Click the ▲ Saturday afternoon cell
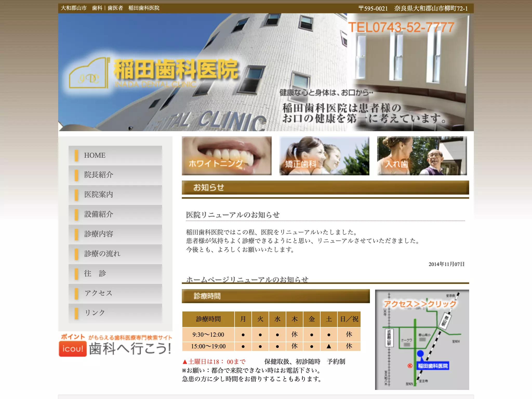This screenshot has height=399, width=532. 329,346
